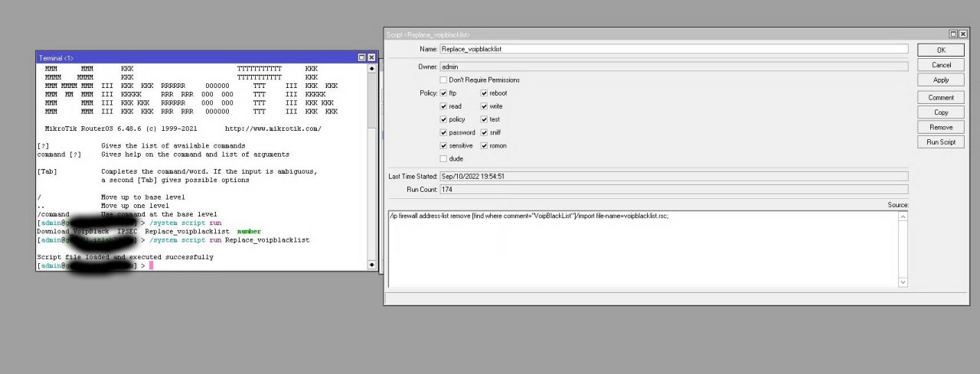
Task: Untick the reboot policy checkbox
Action: pos(484,93)
